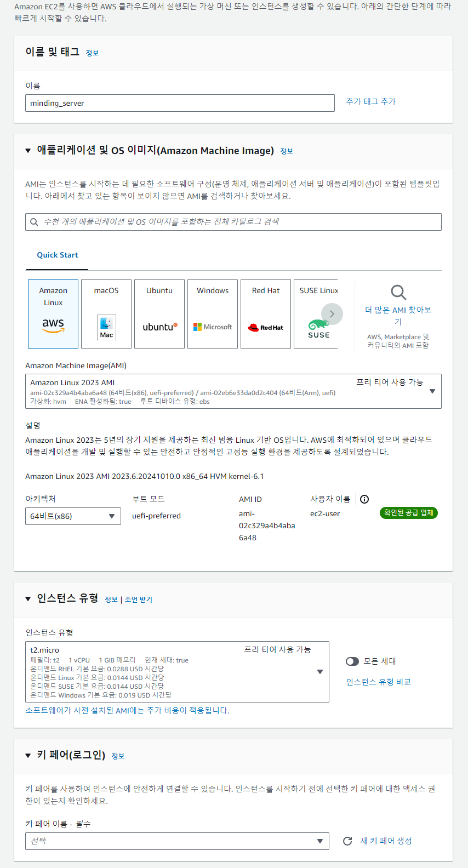This screenshot has width=468, height=868.
Task: Open 인스턴스 유형 비교 link
Action: point(379,682)
